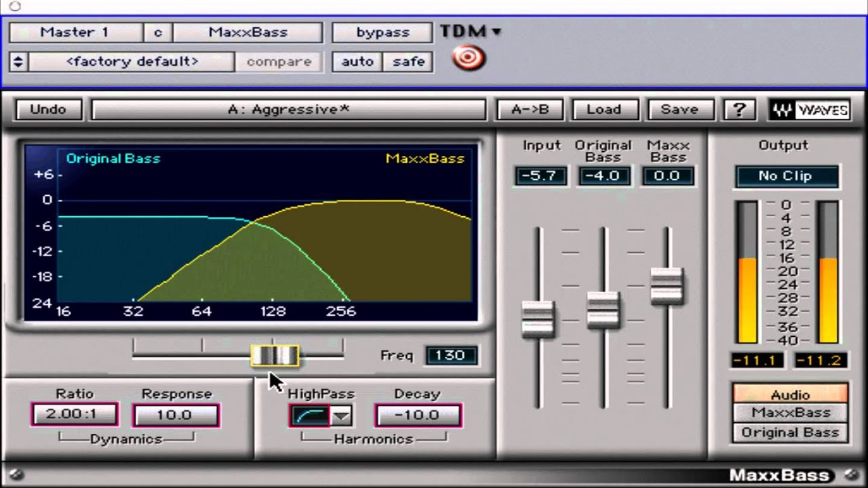Viewport: 868px width, 488px height.
Task: Click the yellow MaxxBass graph label
Action: (x=425, y=159)
